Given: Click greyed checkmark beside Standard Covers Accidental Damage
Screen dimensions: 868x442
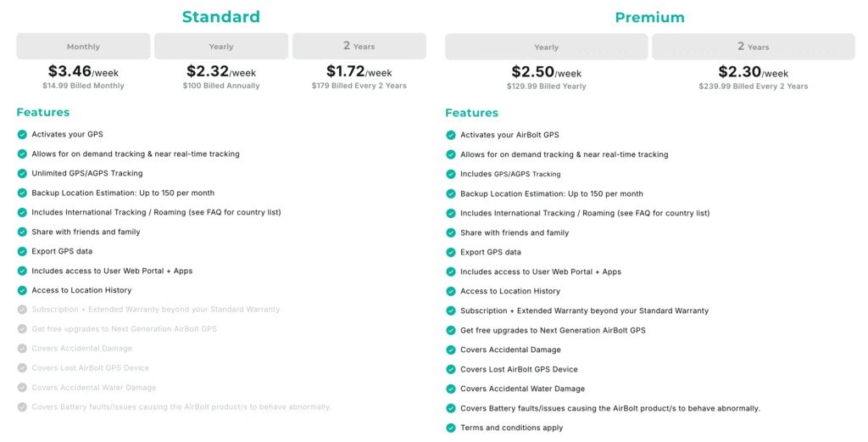Looking at the screenshot, I should (22, 349).
